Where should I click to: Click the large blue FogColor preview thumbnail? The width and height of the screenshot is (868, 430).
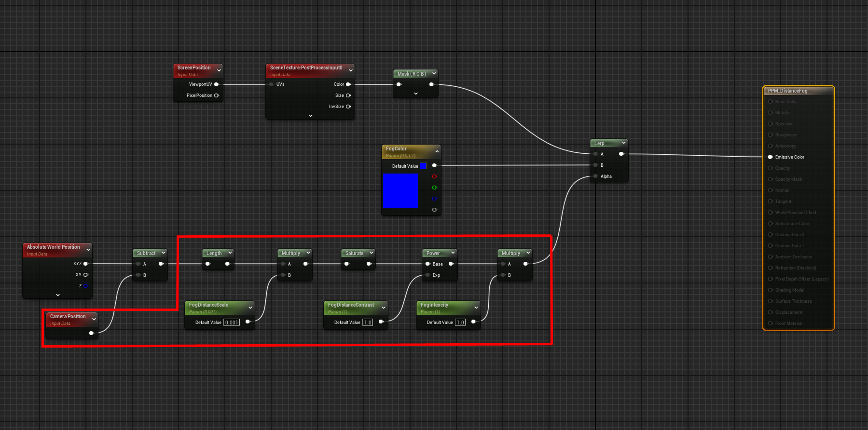point(400,191)
